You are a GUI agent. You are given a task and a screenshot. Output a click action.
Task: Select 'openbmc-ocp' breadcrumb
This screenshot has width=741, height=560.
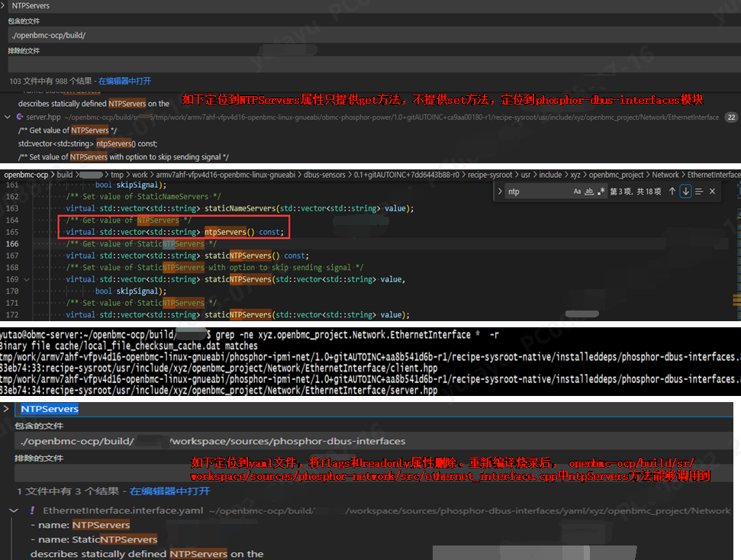(x=26, y=175)
